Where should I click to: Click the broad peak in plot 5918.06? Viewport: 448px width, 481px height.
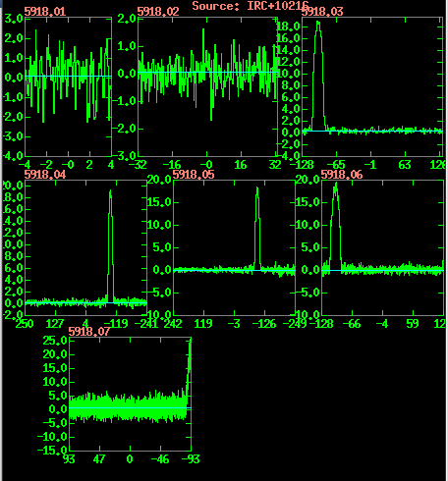(x=335, y=226)
